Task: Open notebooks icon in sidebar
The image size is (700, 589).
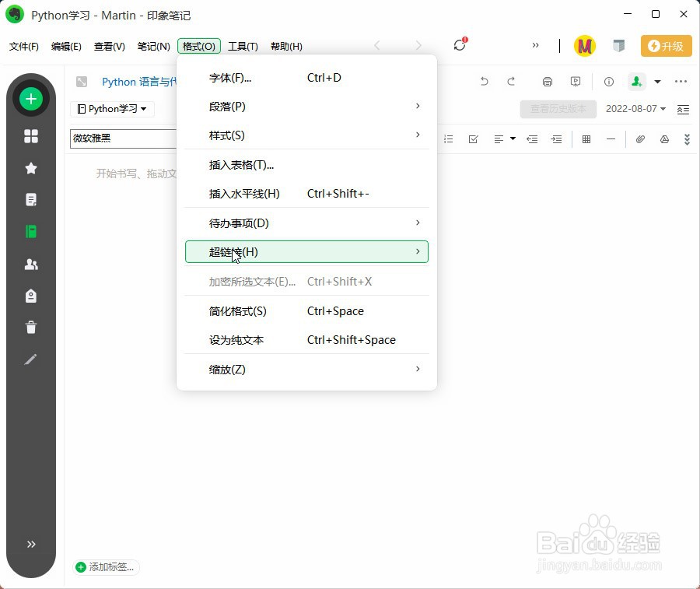Action: (31, 231)
